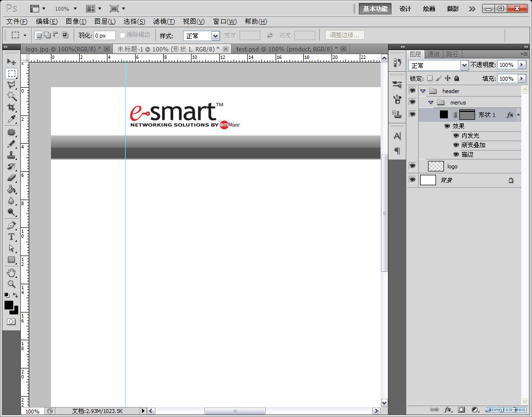Switch to the 通道 channels tab
The height and width of the screenshot is (417, 532).
click(x=434, y=54)
